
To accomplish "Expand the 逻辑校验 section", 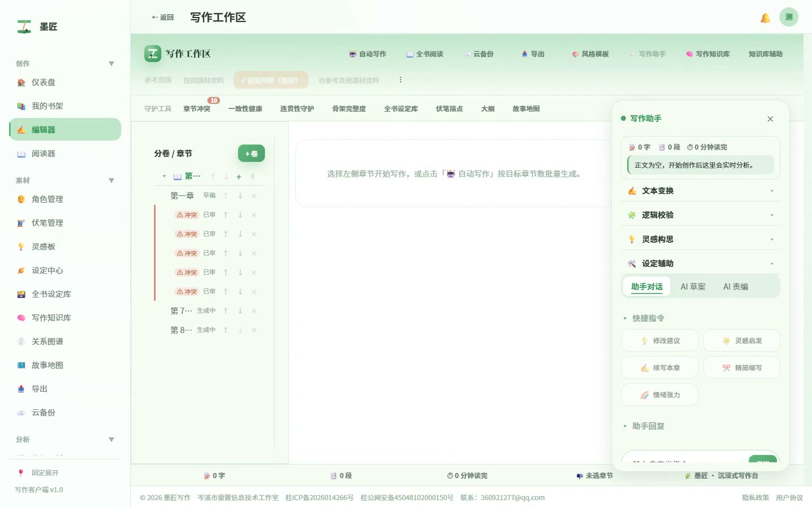I will coord(700,215).
